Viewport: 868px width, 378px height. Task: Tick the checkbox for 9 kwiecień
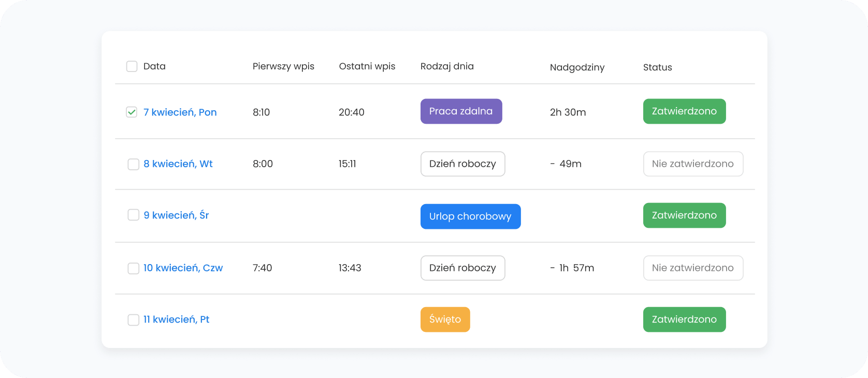click(x=133, y=215)
